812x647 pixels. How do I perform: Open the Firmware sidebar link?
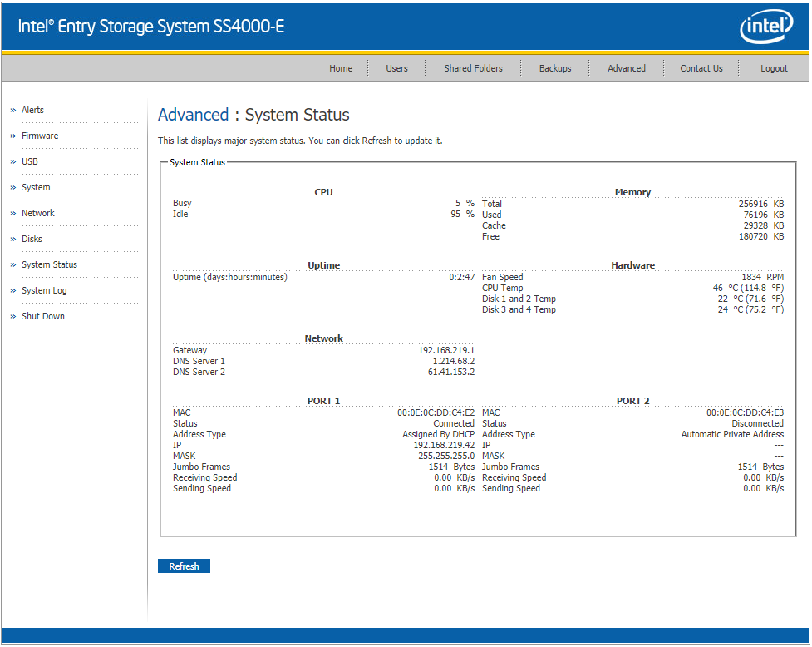40,136
